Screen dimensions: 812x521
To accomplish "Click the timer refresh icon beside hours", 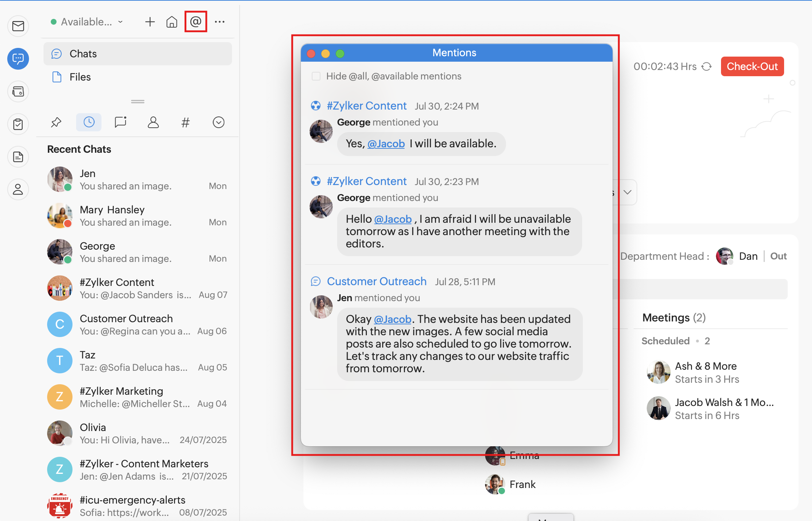I will (707, 66).
